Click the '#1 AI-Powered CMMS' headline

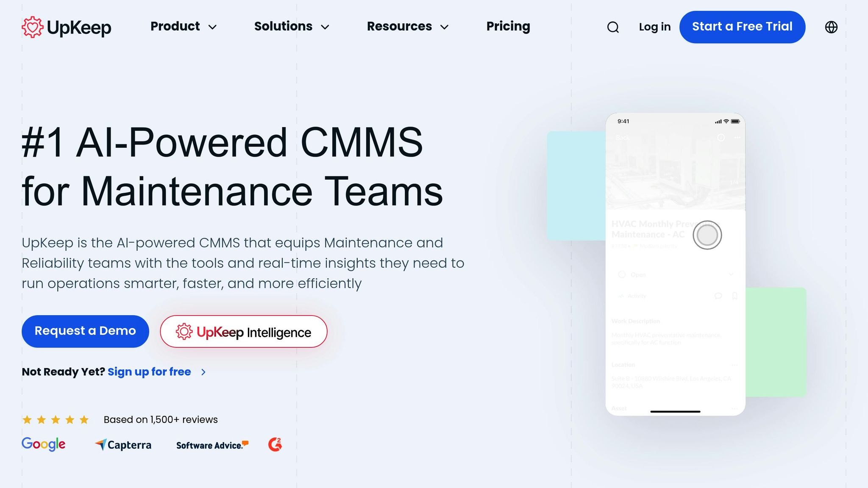tap(223, 143)
